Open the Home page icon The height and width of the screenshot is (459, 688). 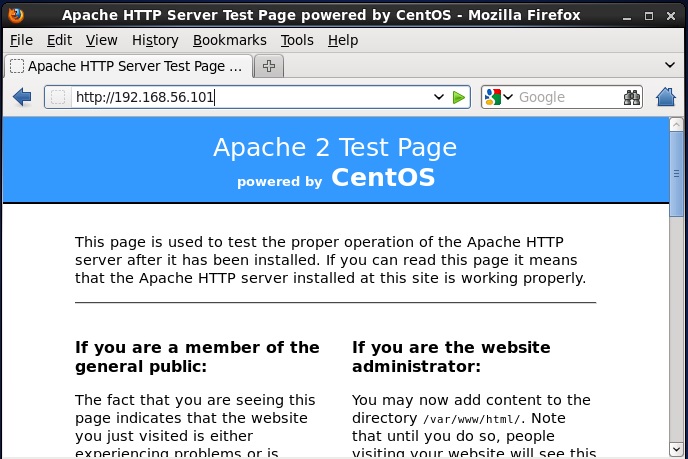(x=666, y=97)
